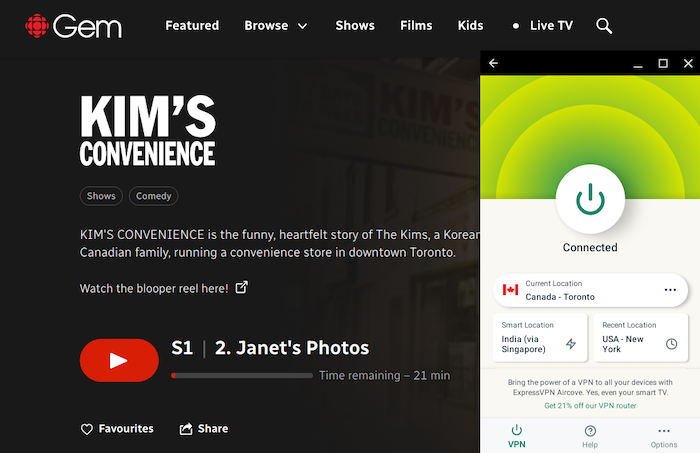The width and height of the screenshot is (700, 453).
Task: Select the Comedy genre tag
Action: 154,196
